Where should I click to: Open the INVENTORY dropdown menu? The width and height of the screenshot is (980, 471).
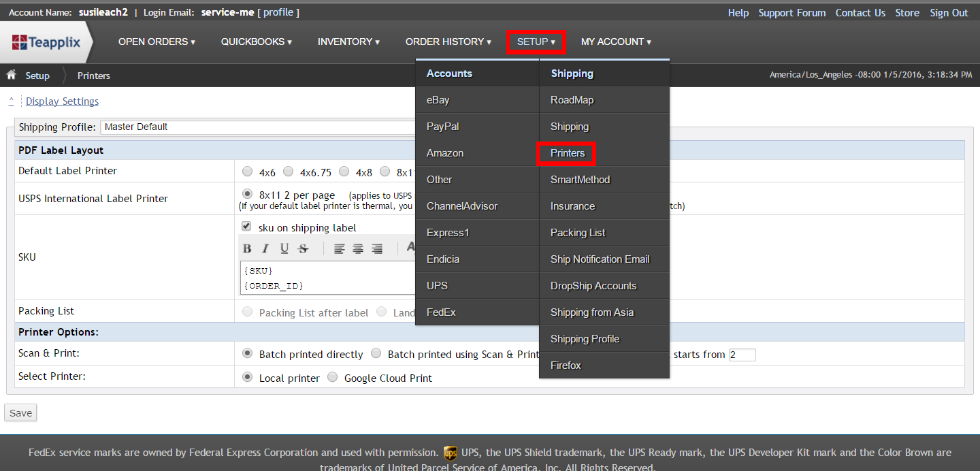[x=348, y=42]
